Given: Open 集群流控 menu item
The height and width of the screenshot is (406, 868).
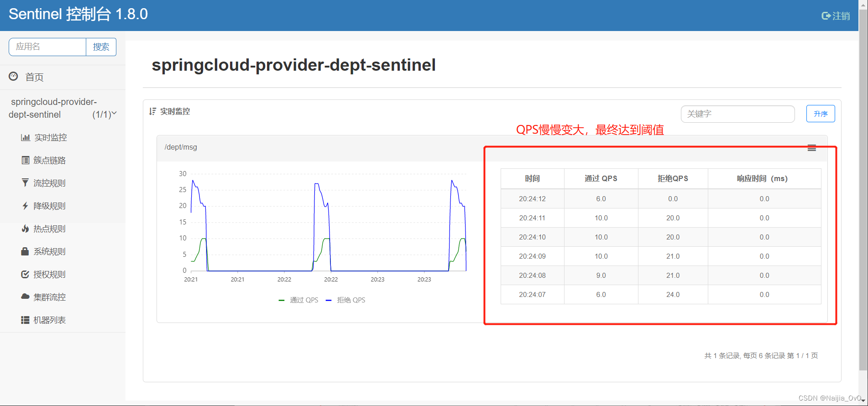Looking at the screenshot, I should 50,297.
